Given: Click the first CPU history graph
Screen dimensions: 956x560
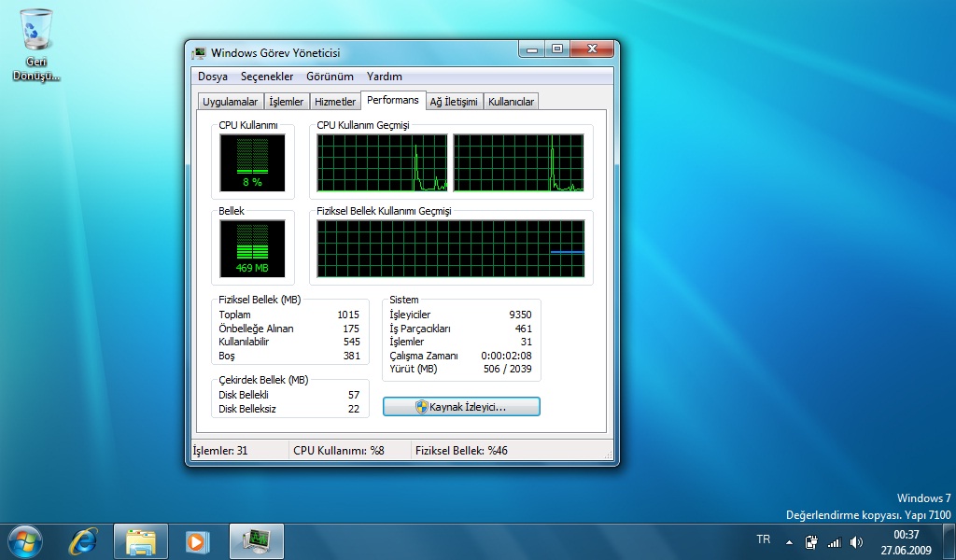Looking at the screenshot, I should [x=382, y=162].
